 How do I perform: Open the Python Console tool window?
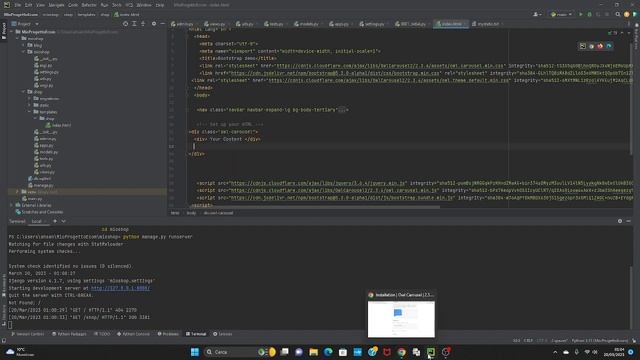133,334
